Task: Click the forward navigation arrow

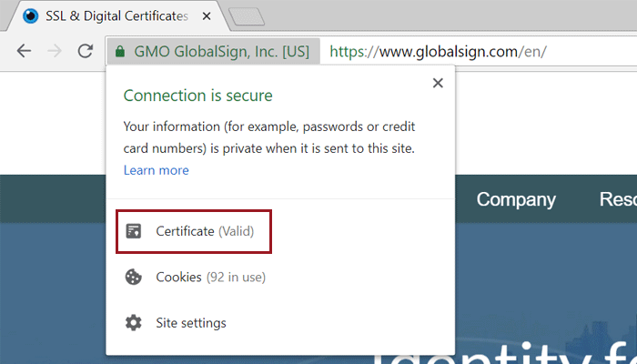Action: [x=55, y=51]
